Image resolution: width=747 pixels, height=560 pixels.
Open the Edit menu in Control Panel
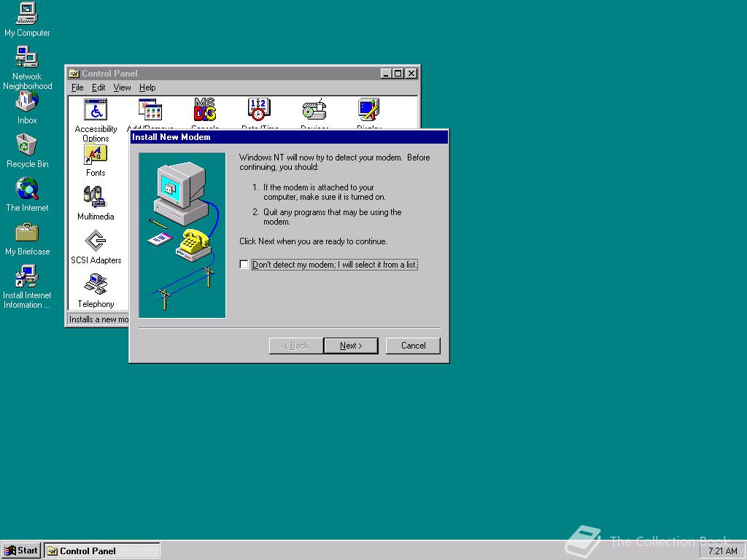point(98,87)
